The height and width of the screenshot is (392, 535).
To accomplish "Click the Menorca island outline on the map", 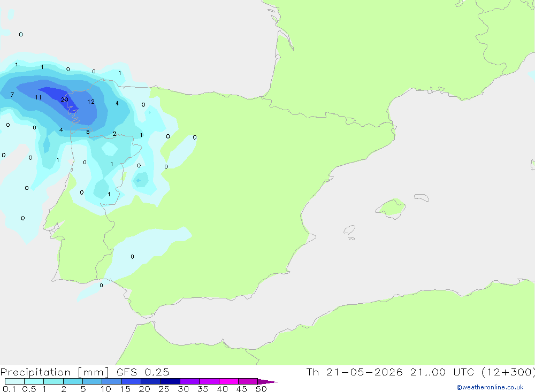I will point(422,197).
